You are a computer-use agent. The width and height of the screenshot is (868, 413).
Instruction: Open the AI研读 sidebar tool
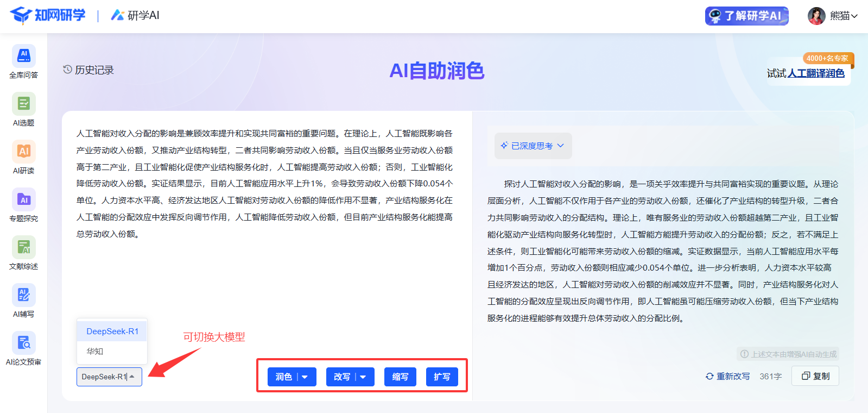pos(23,152)
